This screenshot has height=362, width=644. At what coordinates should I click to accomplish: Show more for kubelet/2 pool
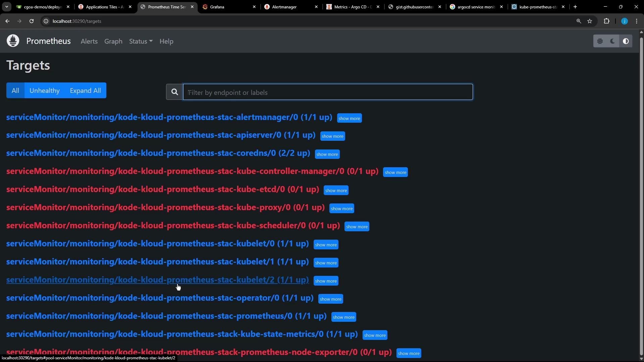click(326, 281)
